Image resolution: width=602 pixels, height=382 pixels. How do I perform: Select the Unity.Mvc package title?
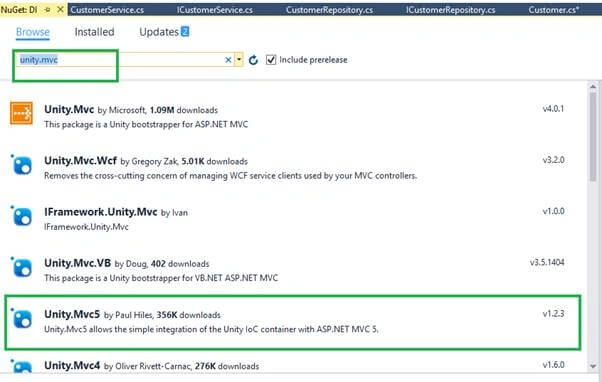69,109
